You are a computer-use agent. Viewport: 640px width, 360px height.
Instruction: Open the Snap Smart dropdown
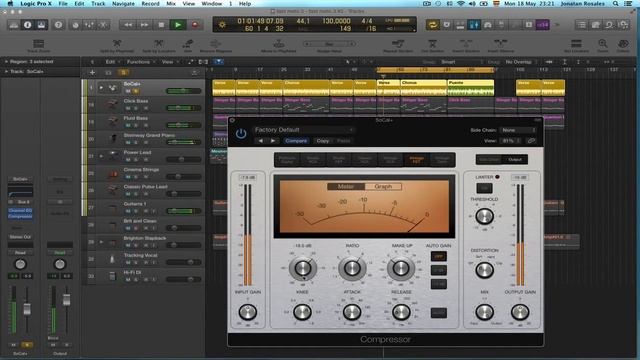point(462,62)
